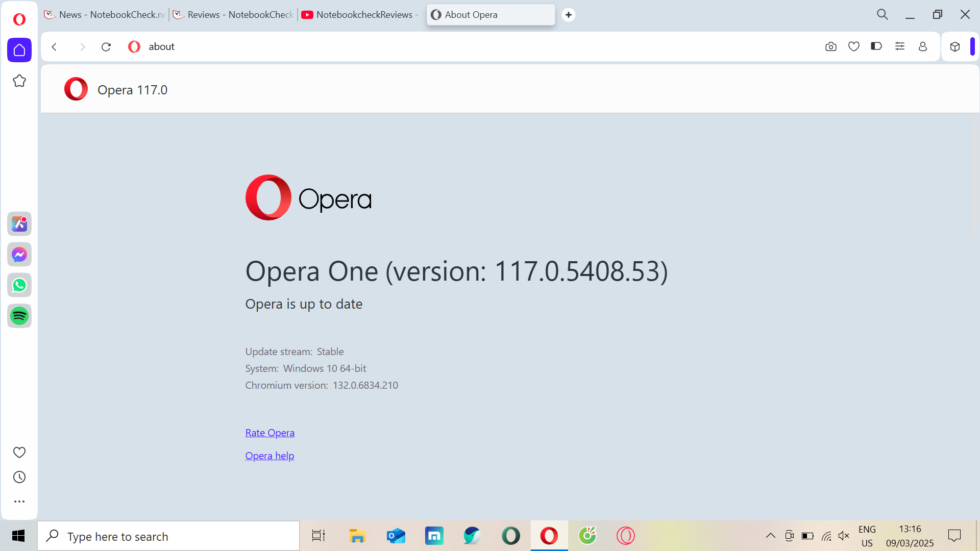Image resolution: width=980 pixels, height=551 pixels.
Task: Toggle the battery saver icon in address bar
Action: click(x=876, y=46)
